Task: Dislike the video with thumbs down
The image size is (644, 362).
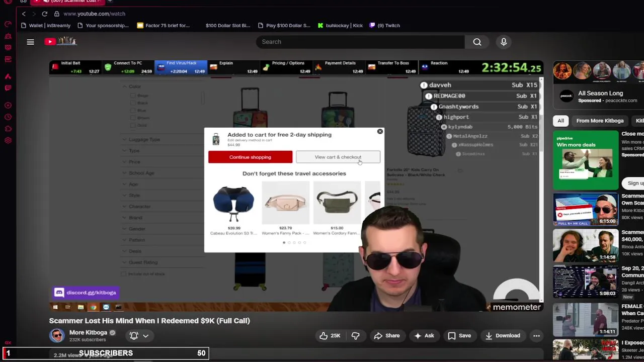Action: coord(355,335)
